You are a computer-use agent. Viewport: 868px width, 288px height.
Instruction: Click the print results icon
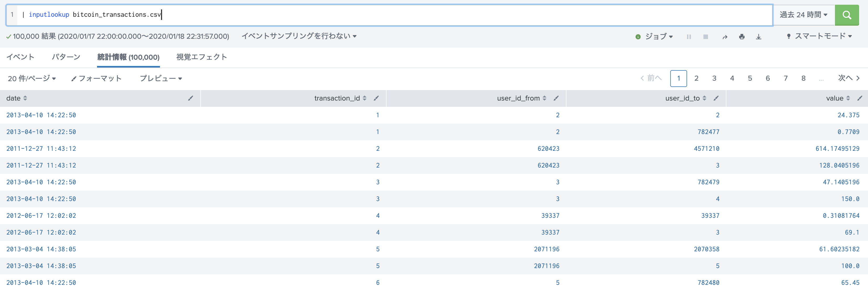coord(742,37)
